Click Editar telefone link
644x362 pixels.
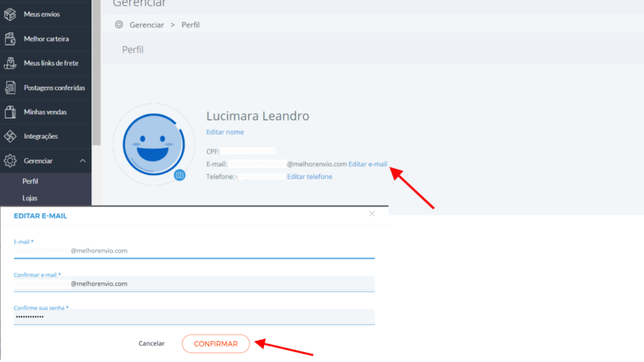coord(309,177)
